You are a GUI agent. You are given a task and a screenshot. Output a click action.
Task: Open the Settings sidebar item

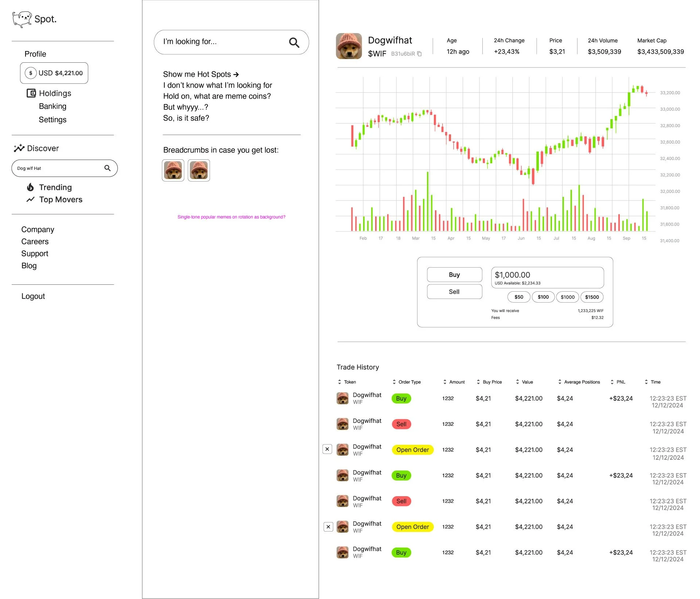52,120
